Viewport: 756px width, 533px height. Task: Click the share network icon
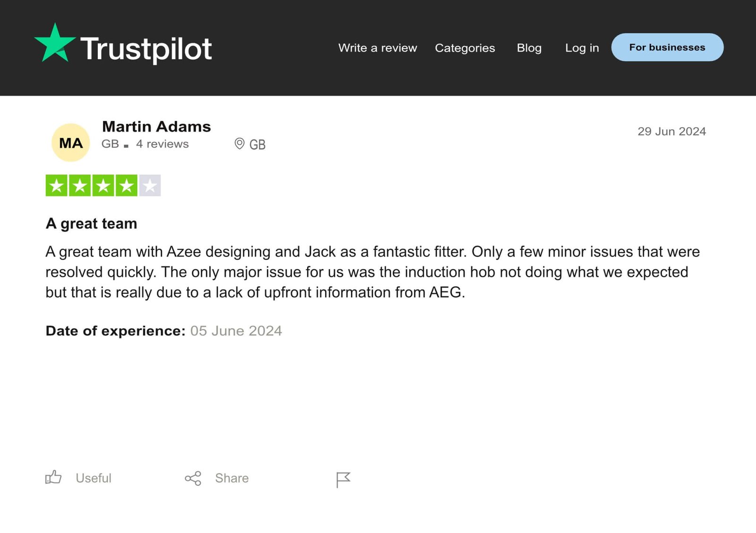coord(193,478)
